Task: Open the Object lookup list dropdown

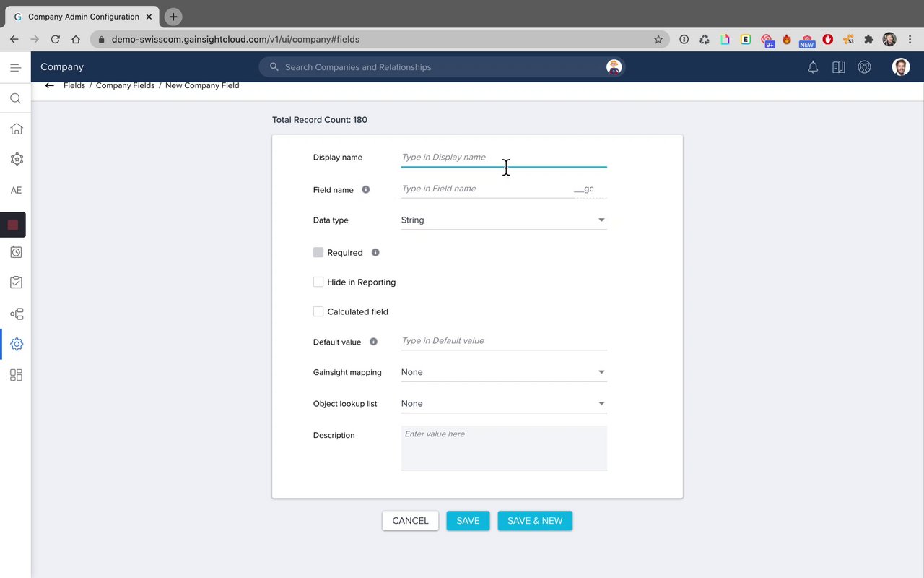Action: (x=504, y=403)
